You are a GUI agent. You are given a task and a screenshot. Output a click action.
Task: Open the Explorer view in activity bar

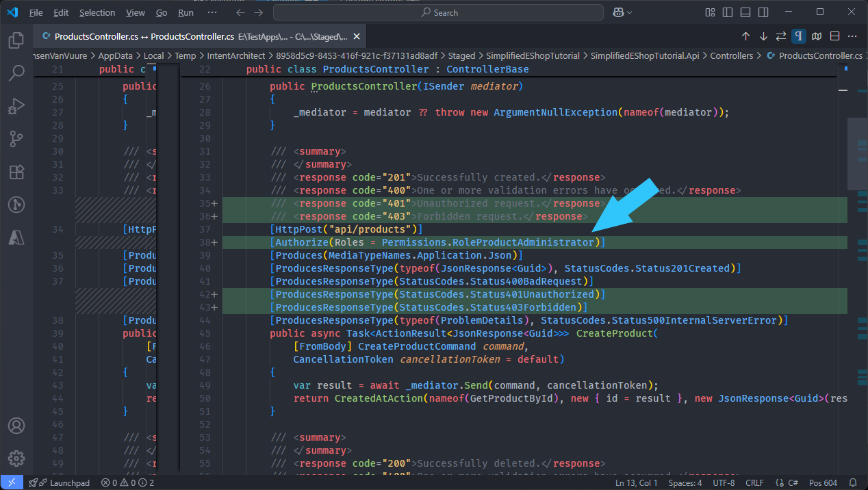click(x=16, y=40)
